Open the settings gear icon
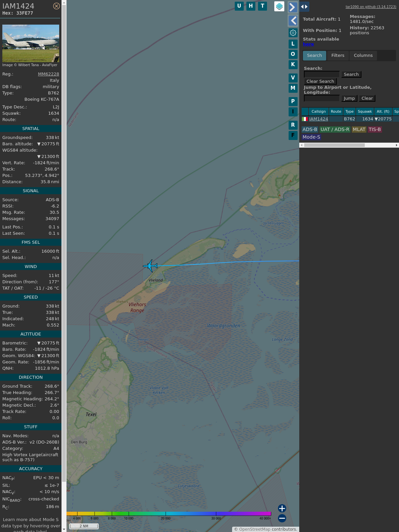 click(x=293, y=33)
